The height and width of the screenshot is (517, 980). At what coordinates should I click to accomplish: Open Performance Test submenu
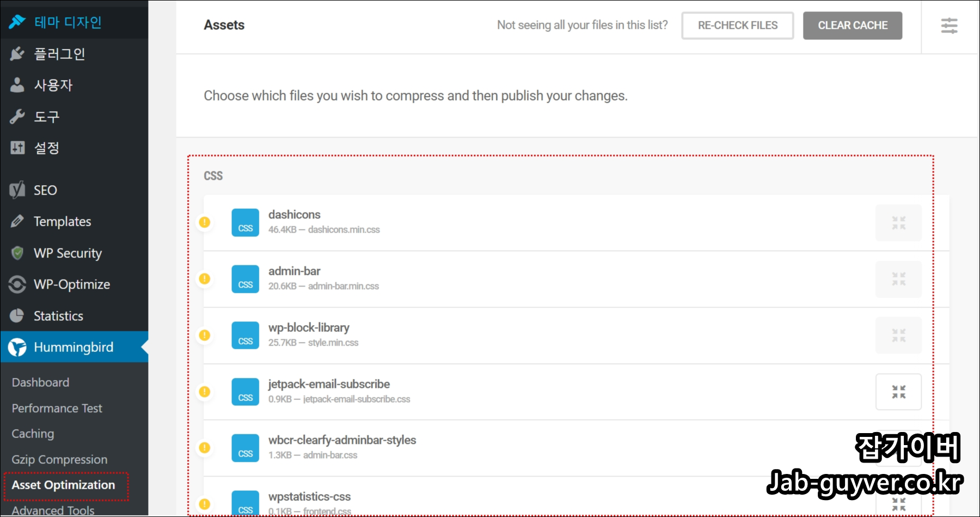click(57, 408)
